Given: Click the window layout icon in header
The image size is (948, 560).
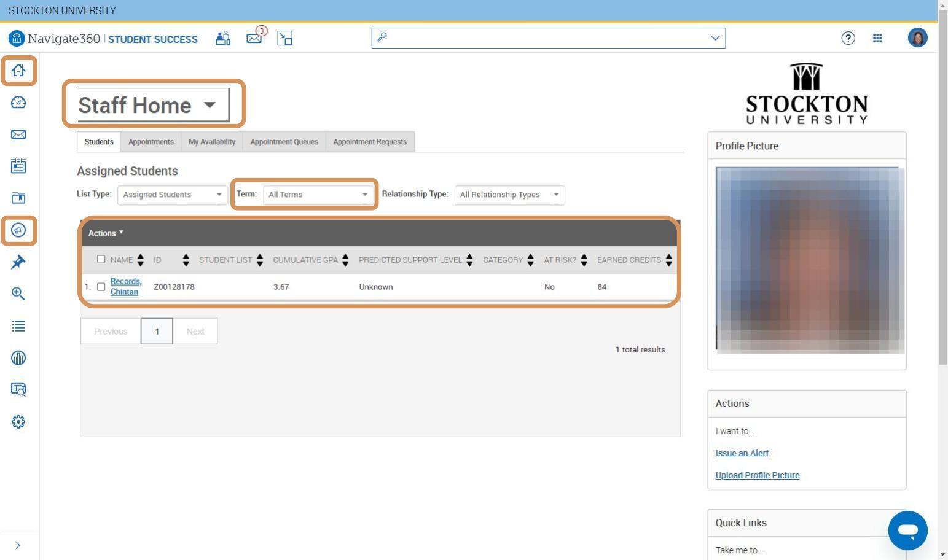Looking at the screenshot, I should 284,38.
